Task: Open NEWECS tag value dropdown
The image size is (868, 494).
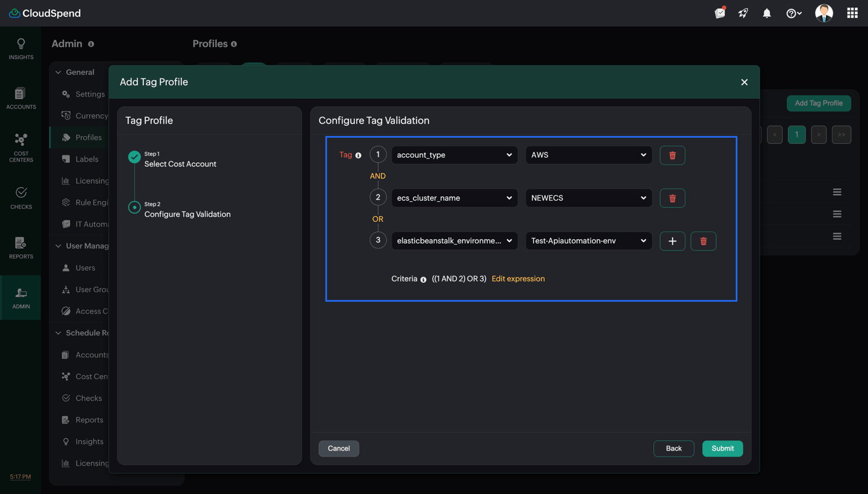Action: coord(589,198)
